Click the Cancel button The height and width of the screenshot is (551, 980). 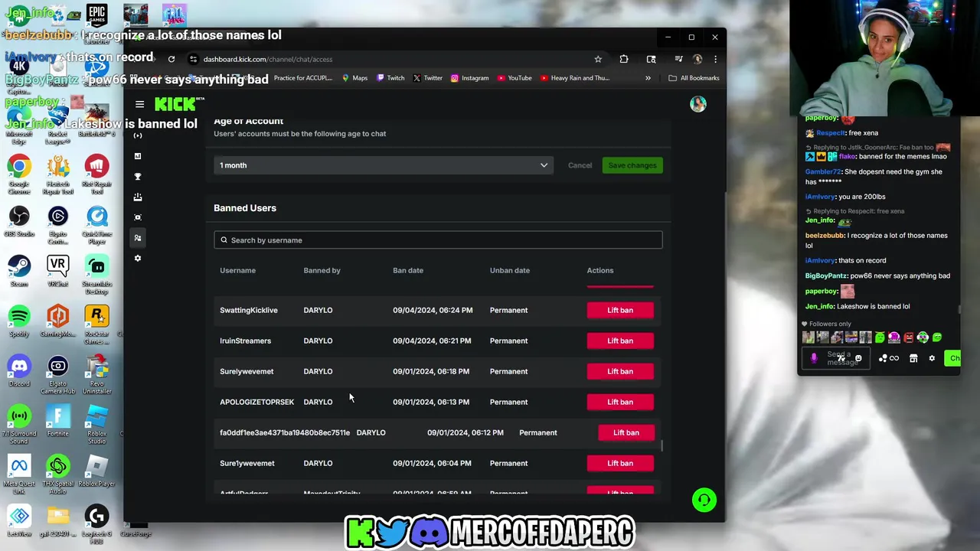580,165
